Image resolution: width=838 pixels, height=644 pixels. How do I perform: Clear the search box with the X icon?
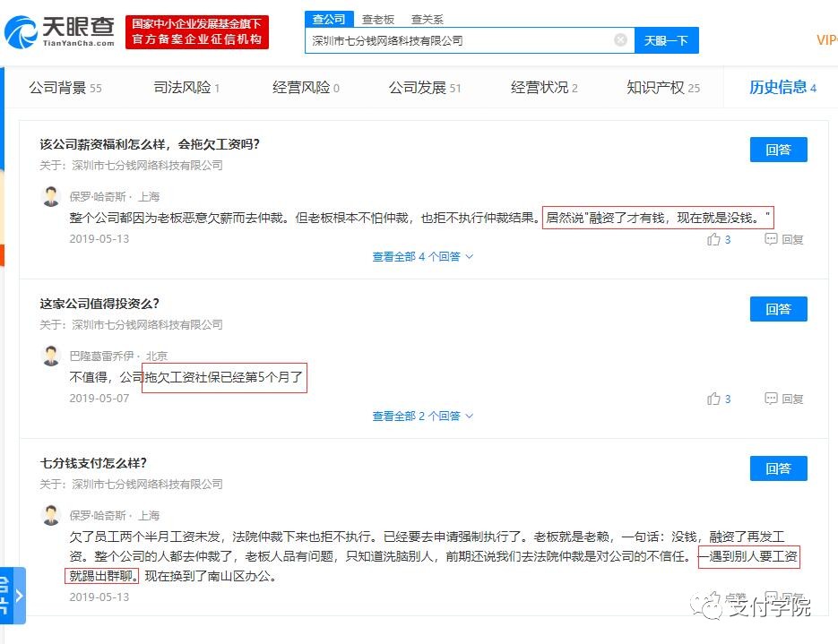click(620, 40)
